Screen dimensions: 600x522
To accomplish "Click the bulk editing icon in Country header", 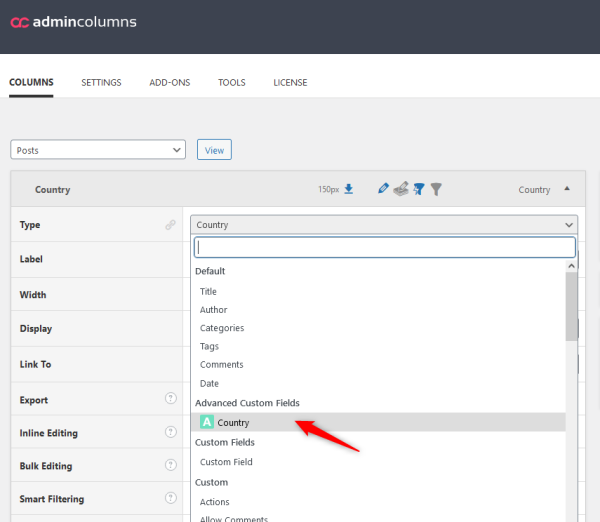I will (401, 189).
